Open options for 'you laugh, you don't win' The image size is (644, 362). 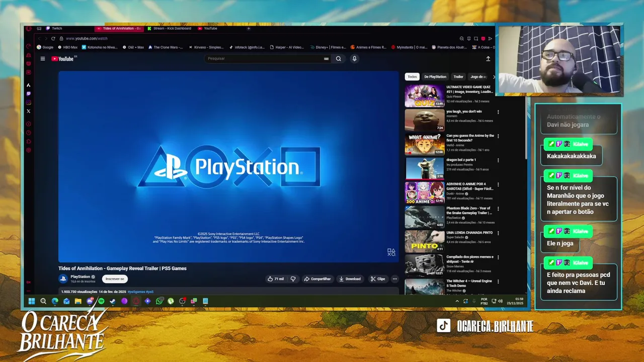tap(498, 112)
